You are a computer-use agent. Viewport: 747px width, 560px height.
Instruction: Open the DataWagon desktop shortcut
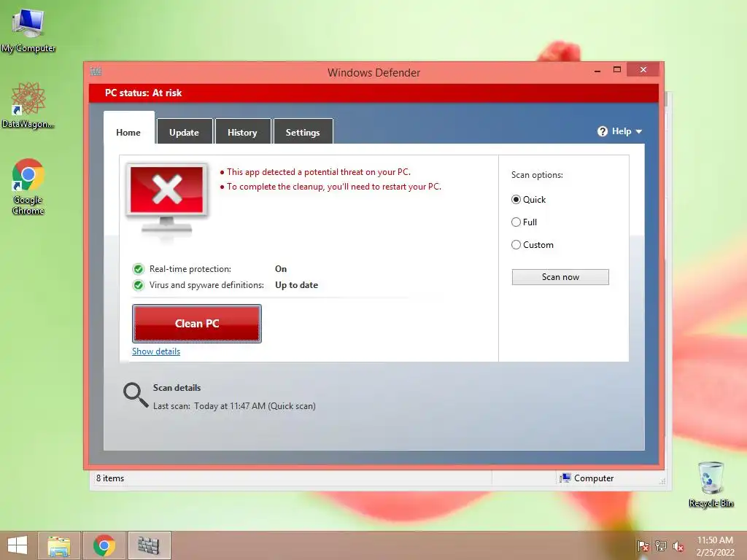pyautogui.click(x=28, y=105)
